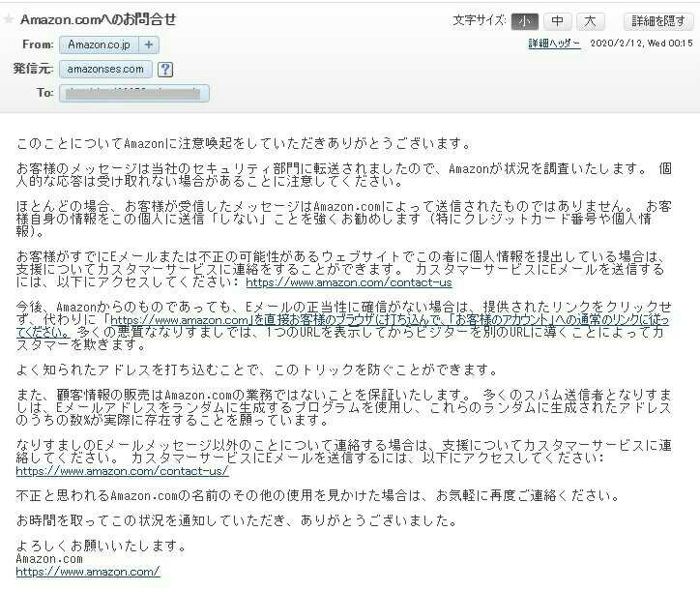Viewport: 700px width, 591px height.
Task: Select the Amazon.co.jp sender chip
Action: point(100,44)
